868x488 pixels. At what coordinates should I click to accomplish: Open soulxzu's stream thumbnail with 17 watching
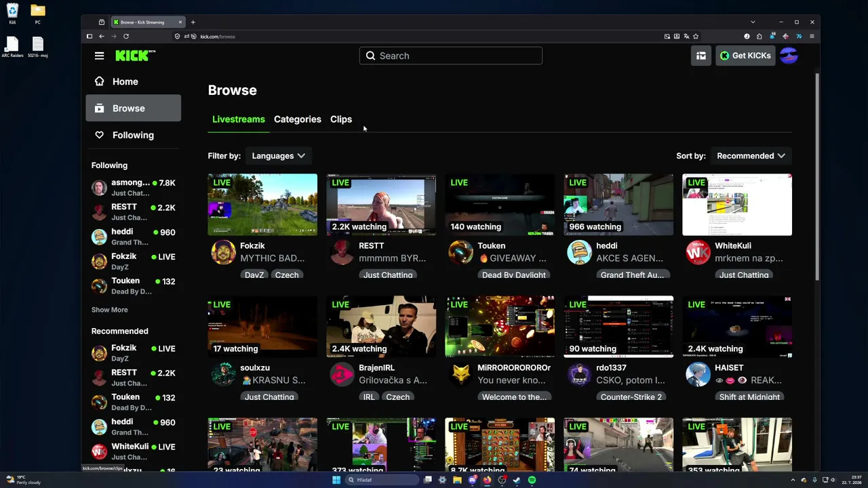pos(262,327)
